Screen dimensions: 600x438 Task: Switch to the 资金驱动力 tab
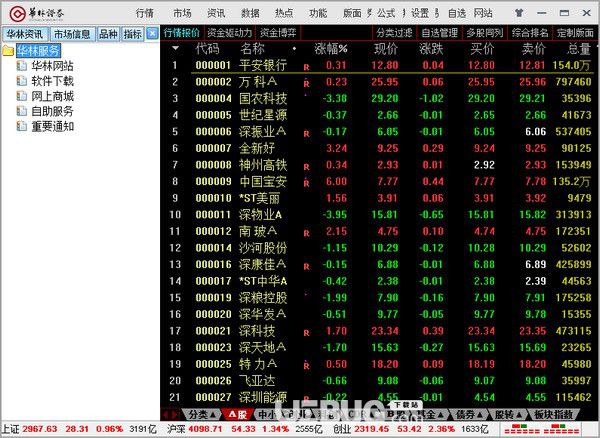coord(229,33)
